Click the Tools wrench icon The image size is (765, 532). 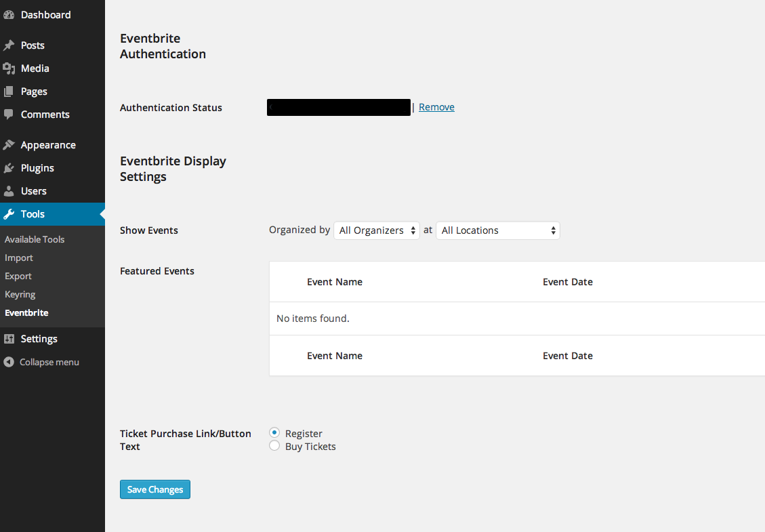point(9,213)
